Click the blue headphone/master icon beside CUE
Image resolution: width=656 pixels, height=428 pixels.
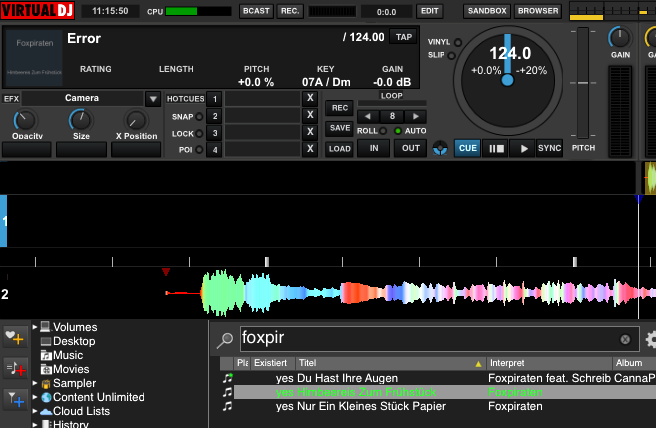440,148
